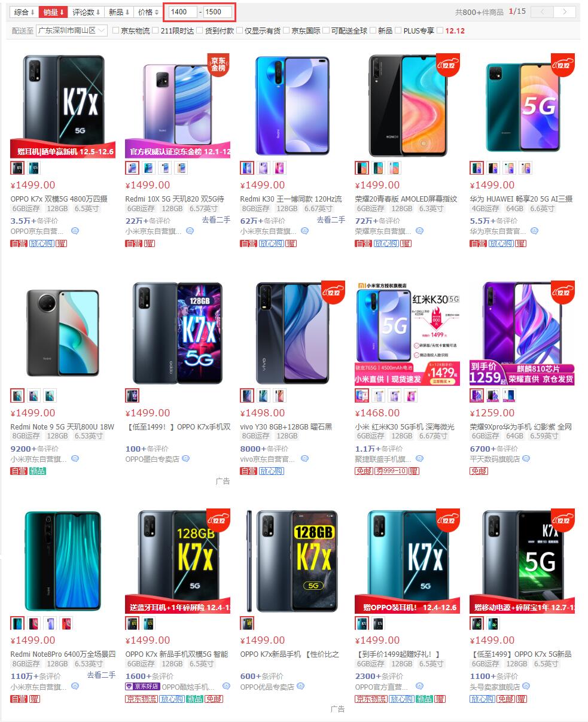Click chat icon beside 荣耀京东自营 store

[419, 231]
